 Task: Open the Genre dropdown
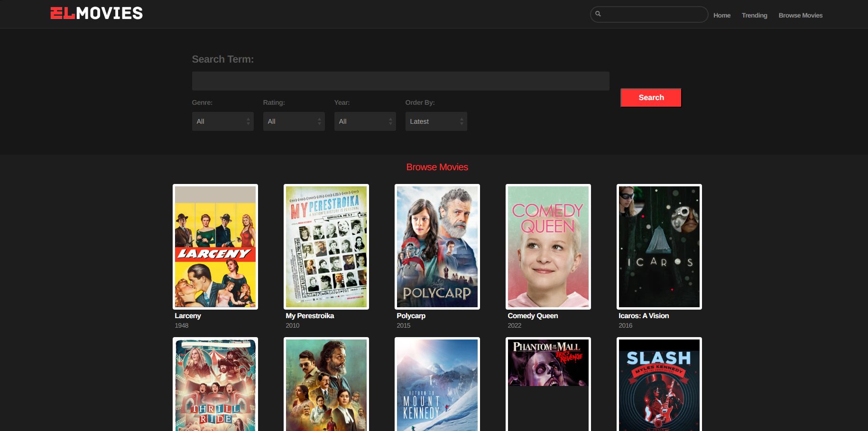pyautogui.click(x=222, y=121)
